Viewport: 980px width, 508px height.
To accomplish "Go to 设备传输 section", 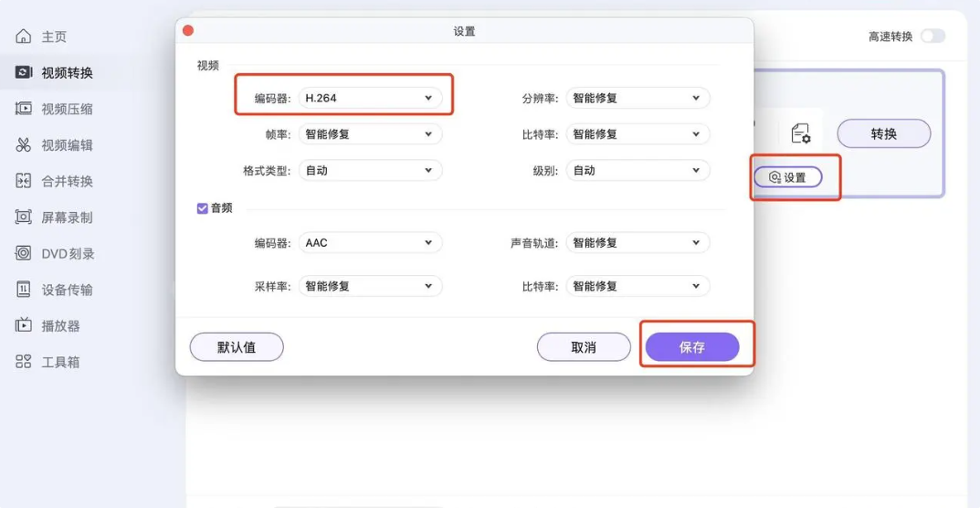I will pos(67,291).
